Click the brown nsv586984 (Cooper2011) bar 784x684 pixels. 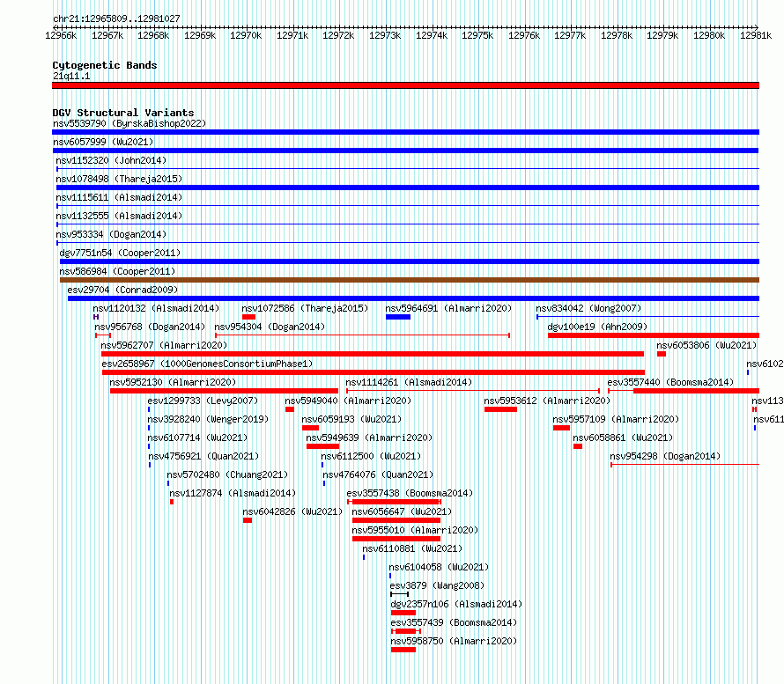pos(410,280)
